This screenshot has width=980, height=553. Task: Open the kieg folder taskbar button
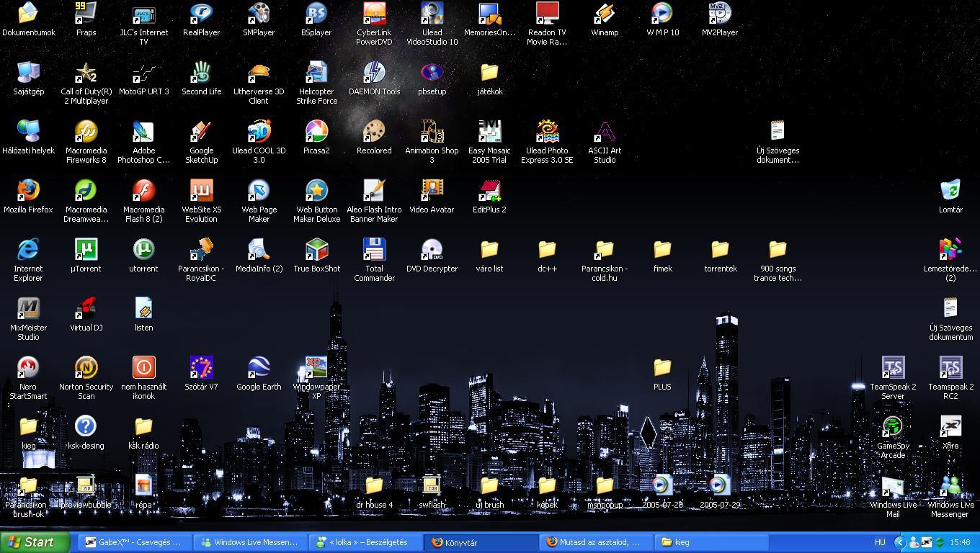click(712, 542)
